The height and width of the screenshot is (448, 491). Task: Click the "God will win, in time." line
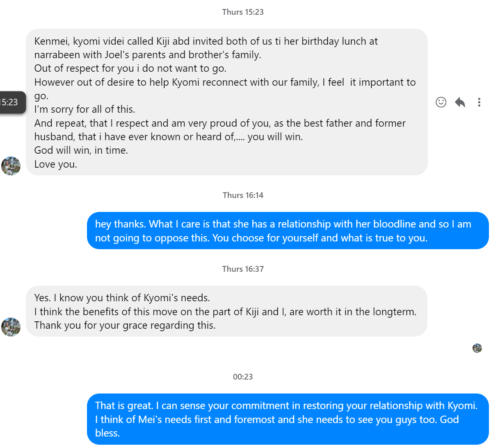point(81,150)
